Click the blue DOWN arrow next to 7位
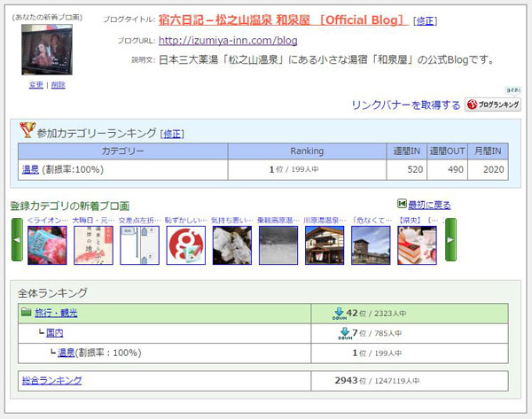The height and width of the screenshot is (419, 532). click(345, 333)
